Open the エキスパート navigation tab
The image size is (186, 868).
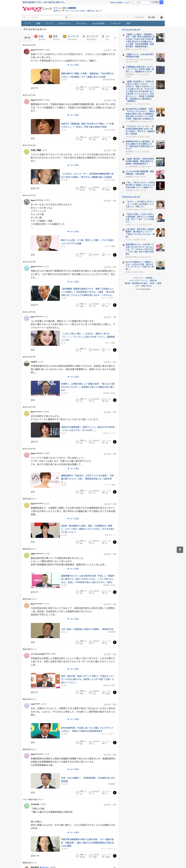coord(64,24)
